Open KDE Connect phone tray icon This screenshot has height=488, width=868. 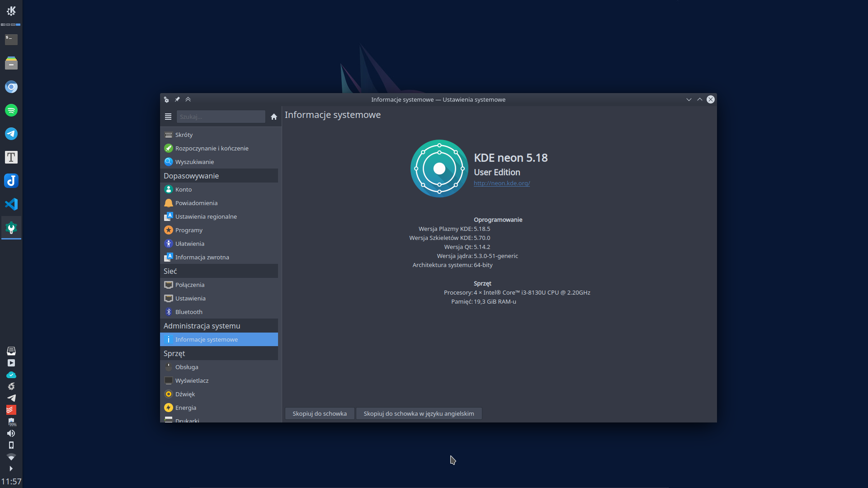[x=11, y=445]
